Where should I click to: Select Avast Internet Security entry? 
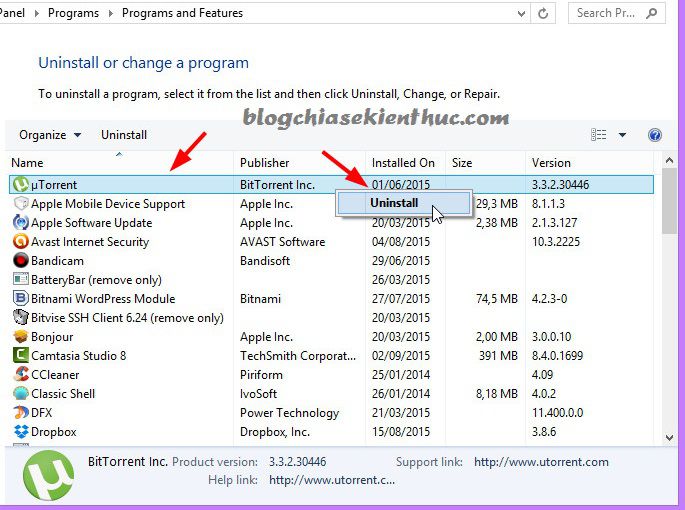[90, 242]
